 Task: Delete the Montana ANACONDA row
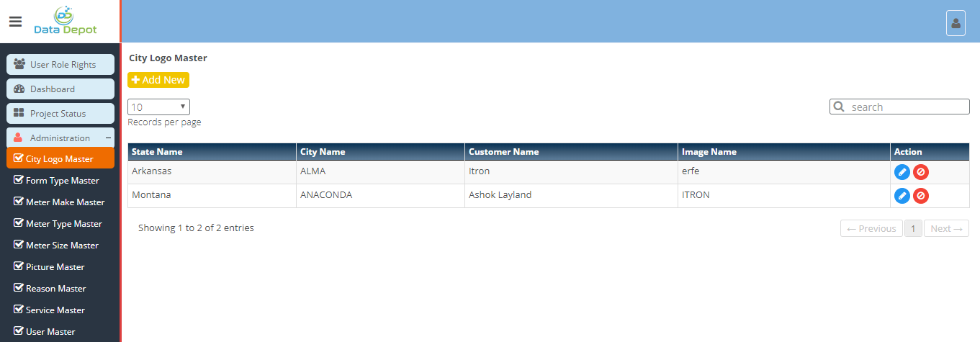(x=921, y=196)
